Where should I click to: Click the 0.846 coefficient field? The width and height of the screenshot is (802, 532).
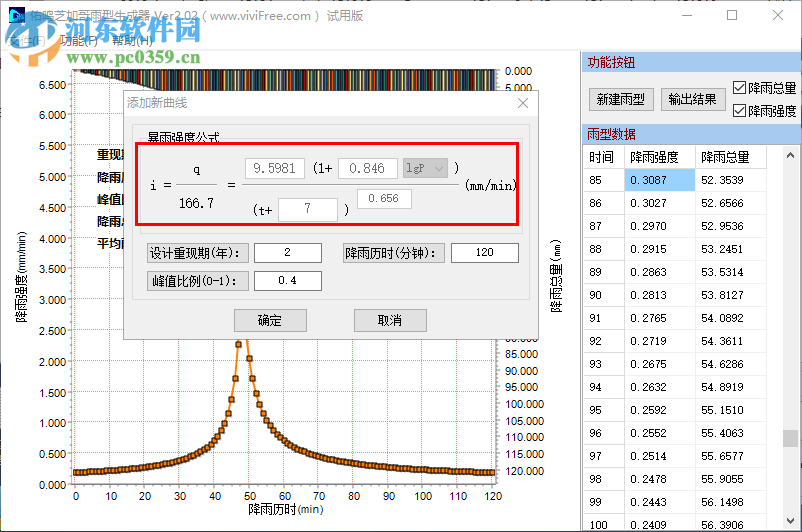(x=367, y=168)
